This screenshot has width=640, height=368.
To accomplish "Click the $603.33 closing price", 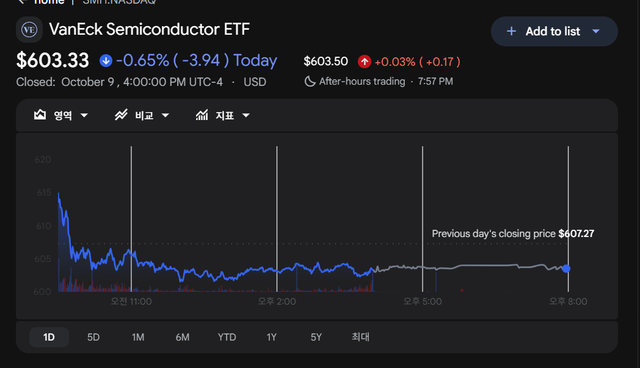I will click(x=53, y=60).
